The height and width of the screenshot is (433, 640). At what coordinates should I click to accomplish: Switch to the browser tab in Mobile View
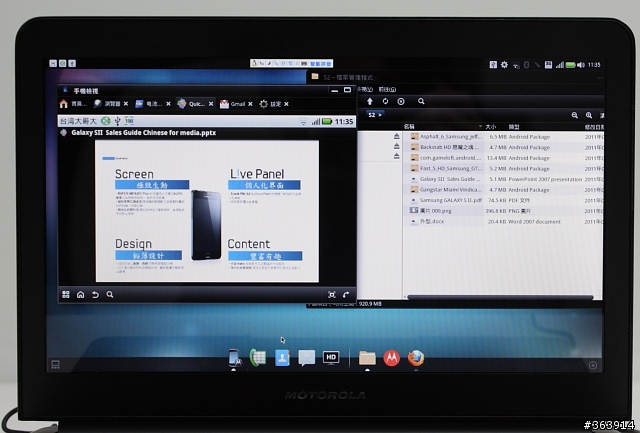point(107,104)
